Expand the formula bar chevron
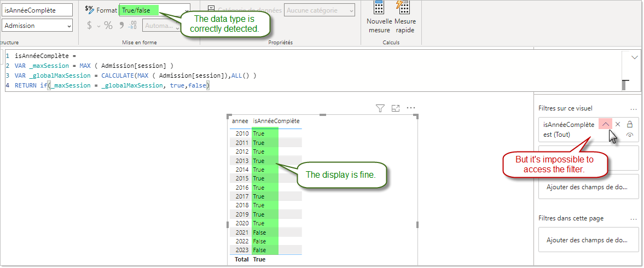The width and height of the screenshot is (644, 268). coord(634,57)
